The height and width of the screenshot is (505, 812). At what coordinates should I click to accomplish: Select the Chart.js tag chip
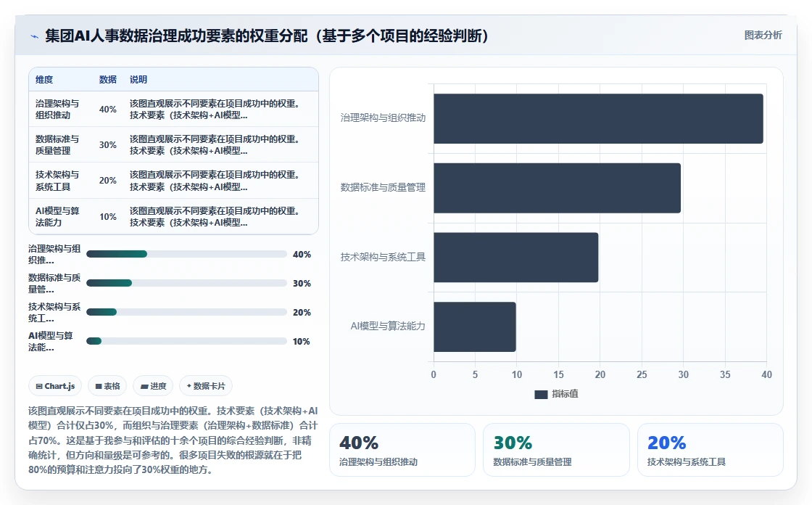(x=55, y=386)
